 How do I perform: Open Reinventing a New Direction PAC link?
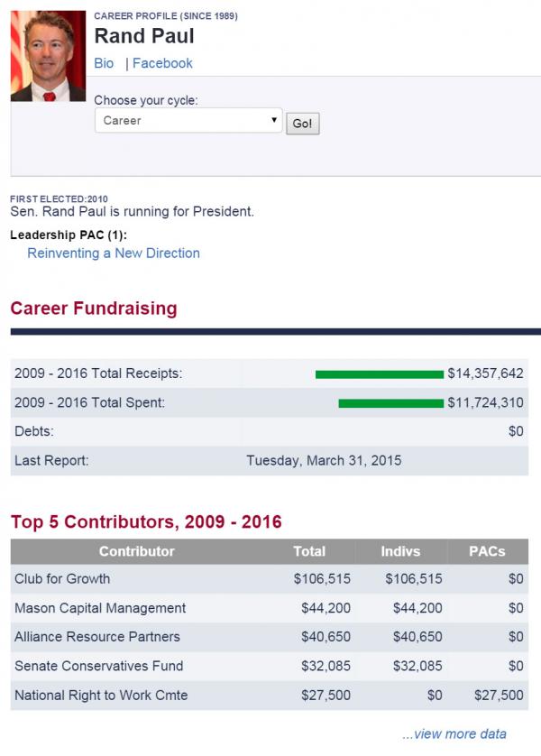pos(114,254)
